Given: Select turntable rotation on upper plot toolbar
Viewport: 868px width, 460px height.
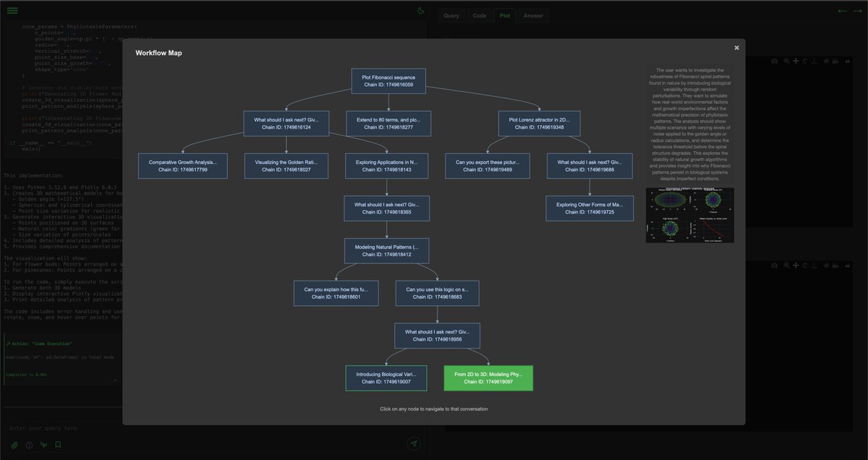Looking at the screenshot, I should pyautogui.click(x=813, y=61).
